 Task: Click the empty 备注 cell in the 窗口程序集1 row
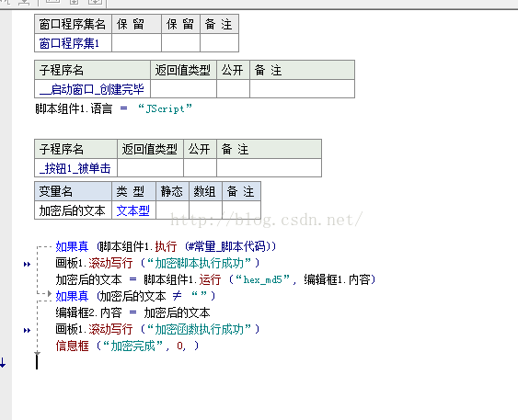pyautogui.click(x=219, y=43)
